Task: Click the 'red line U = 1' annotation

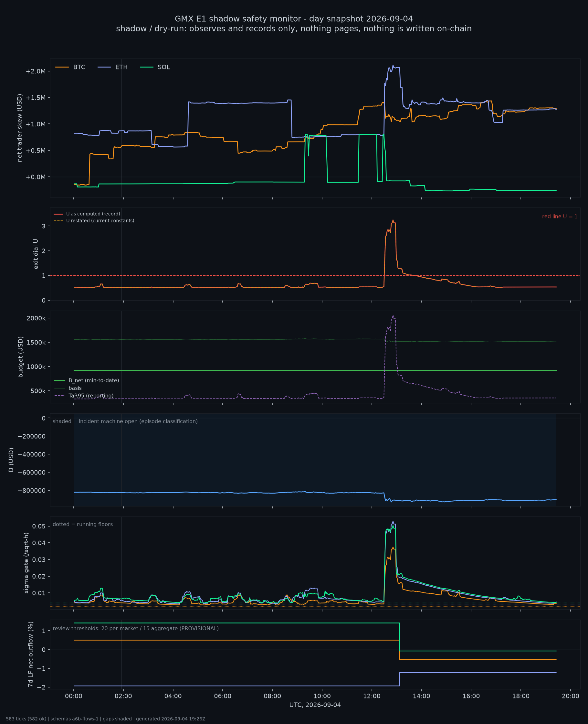Action: click(x=560, y=217)
